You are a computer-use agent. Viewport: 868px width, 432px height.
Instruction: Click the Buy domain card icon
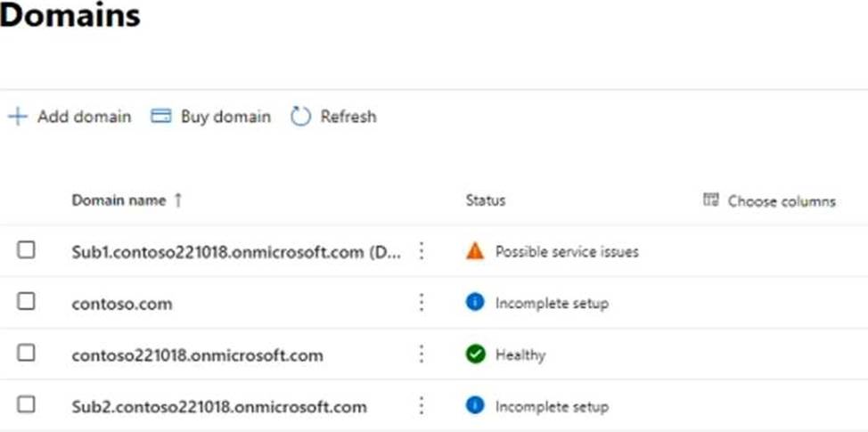point(161,116)
